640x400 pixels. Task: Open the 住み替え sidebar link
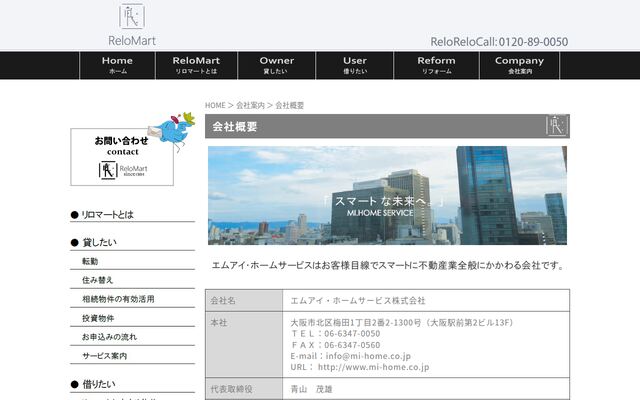(97, 280)
